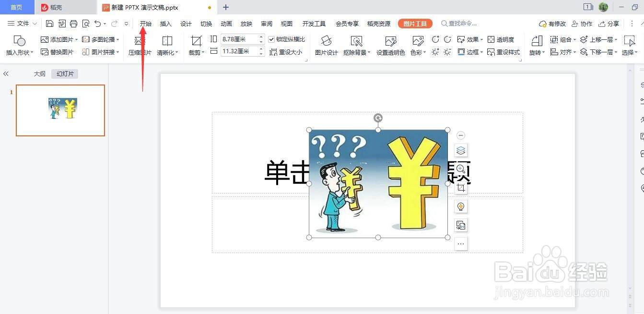644x314 pixels.
Task: Click the minus collapse floating button beside image
Action: (x=461, y=135)
